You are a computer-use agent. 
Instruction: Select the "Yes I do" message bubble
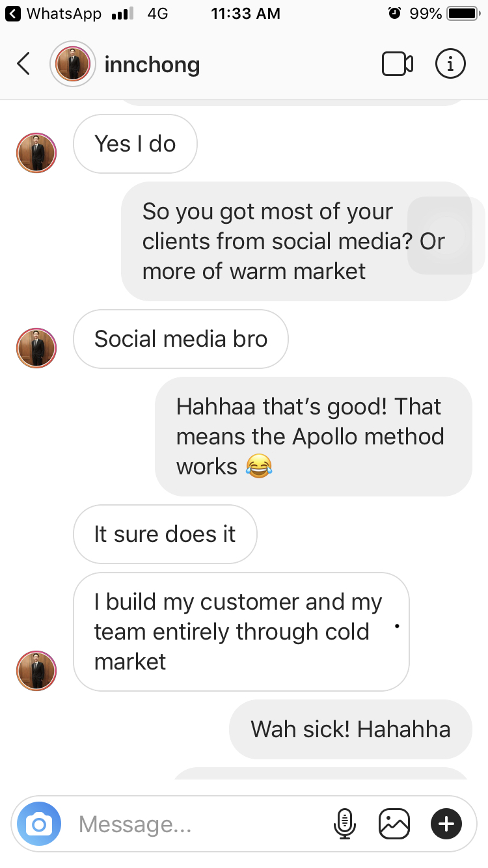135,144
